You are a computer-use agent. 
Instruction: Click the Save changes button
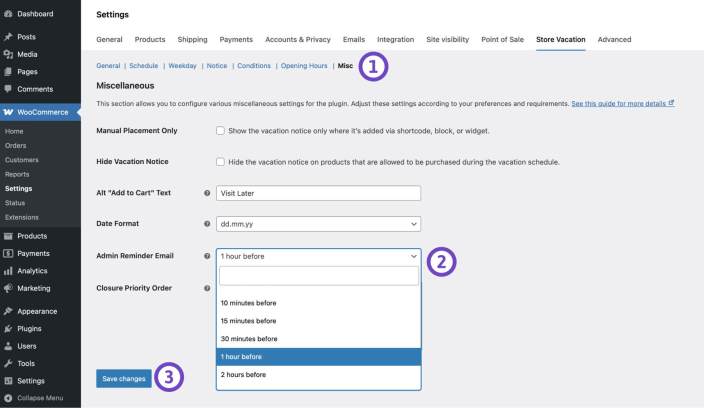(125, 378)
